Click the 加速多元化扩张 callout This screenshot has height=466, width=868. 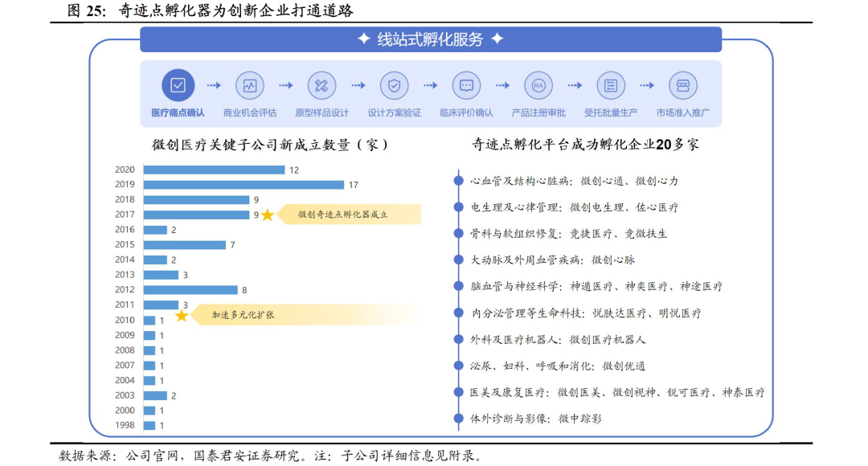click(x=305, y=315)
